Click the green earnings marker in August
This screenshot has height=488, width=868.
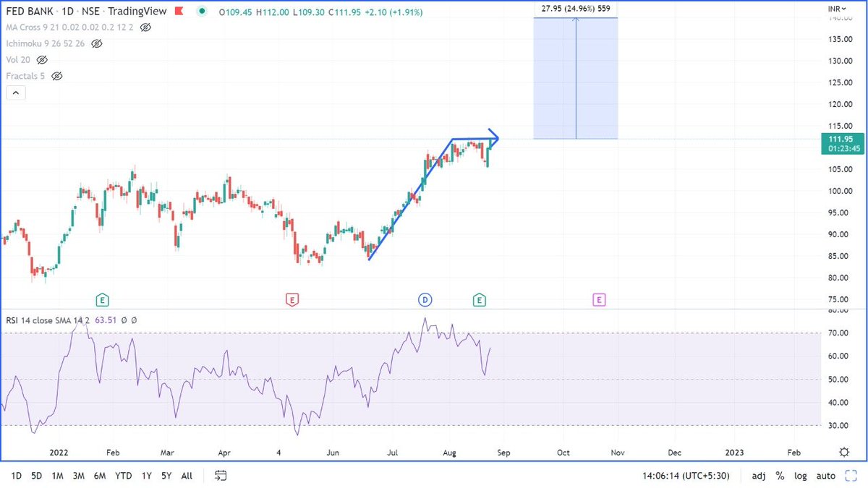tap(479, 299)
